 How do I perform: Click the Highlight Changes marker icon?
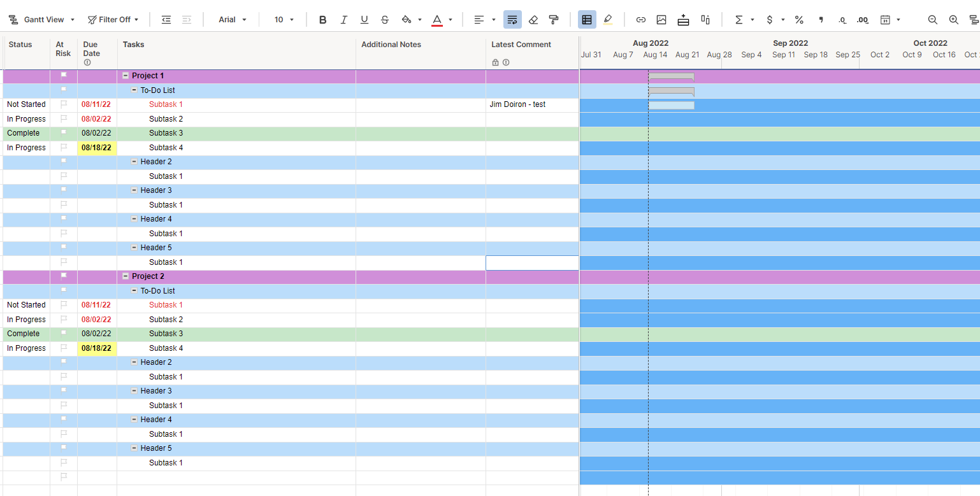coord(607,20)
